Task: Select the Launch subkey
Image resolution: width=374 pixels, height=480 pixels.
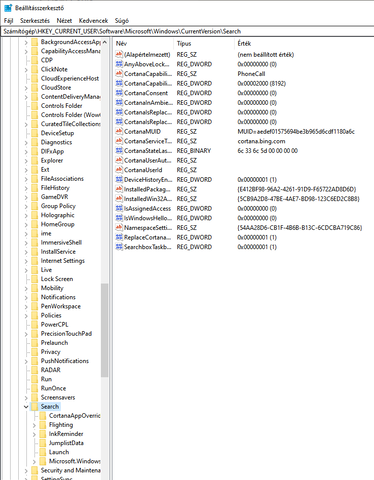Action: [59, 452]
